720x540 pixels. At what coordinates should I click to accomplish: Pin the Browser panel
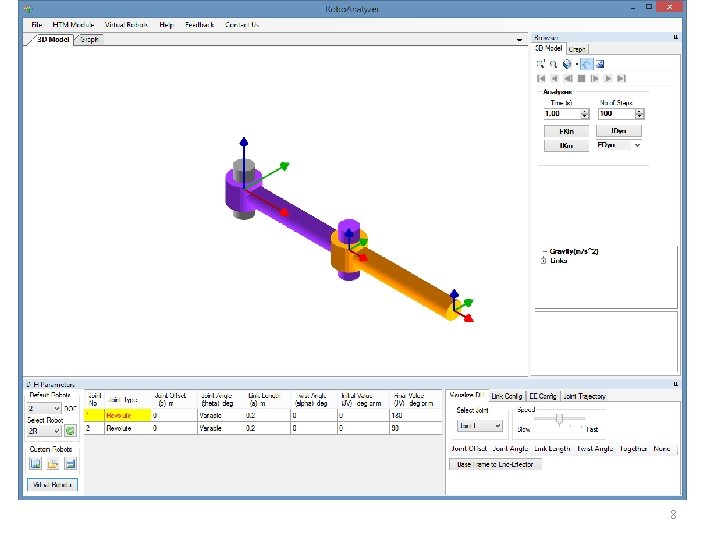[675, 37]
